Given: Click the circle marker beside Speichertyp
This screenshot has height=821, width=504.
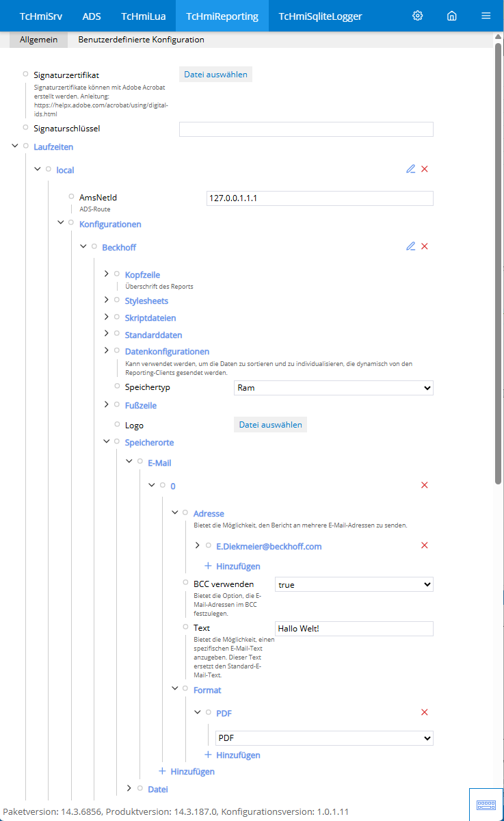Looking at the screenshot, I should pyautogui.click(x=117, y=387).
